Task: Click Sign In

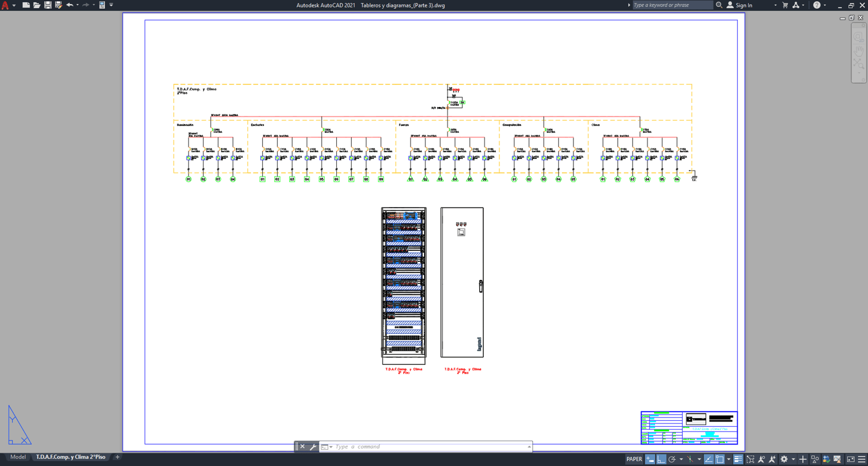Action: tap(744, 5)
